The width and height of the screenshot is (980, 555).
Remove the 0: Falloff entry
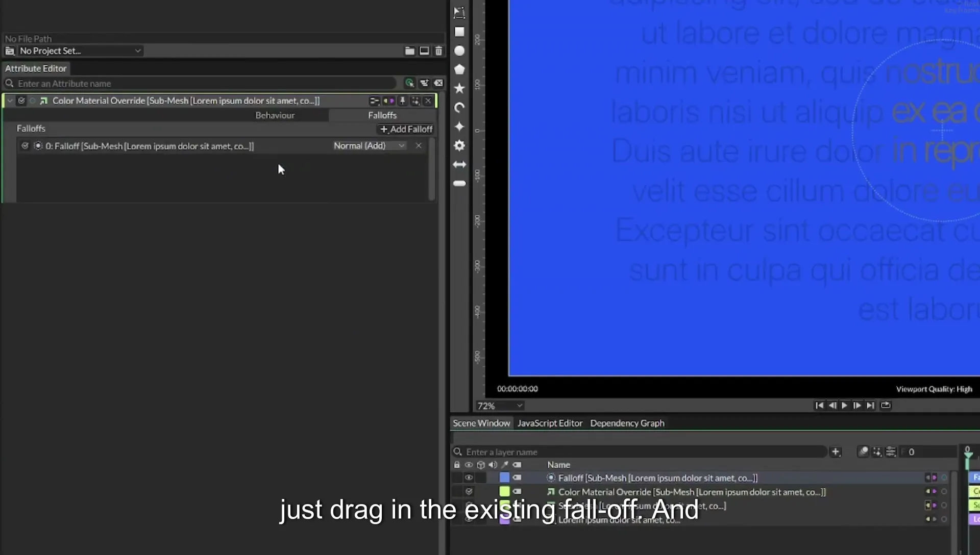419,146
